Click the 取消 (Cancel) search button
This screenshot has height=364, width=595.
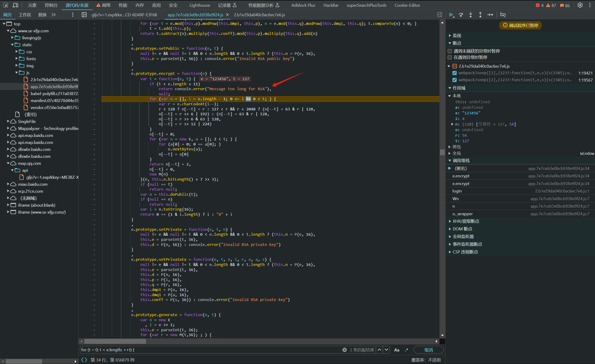click(428, 350)
